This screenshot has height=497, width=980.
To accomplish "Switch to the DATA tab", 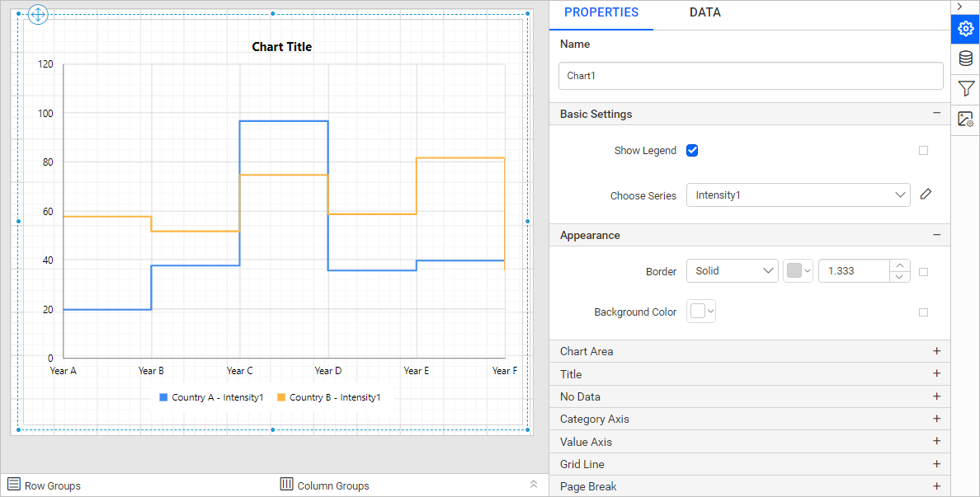I will (705, 12).
